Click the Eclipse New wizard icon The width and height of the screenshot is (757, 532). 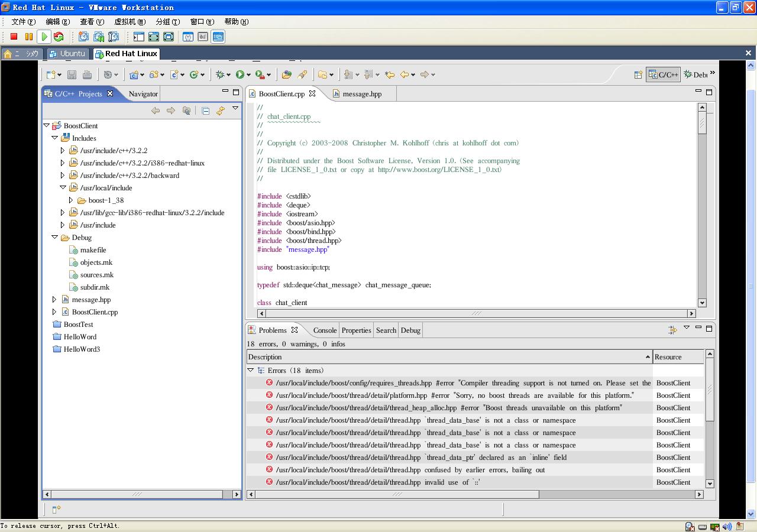51,74
